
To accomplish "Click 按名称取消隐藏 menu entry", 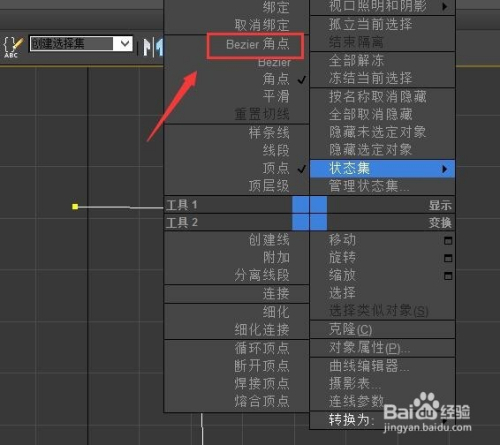I will (x=377, y=97).
